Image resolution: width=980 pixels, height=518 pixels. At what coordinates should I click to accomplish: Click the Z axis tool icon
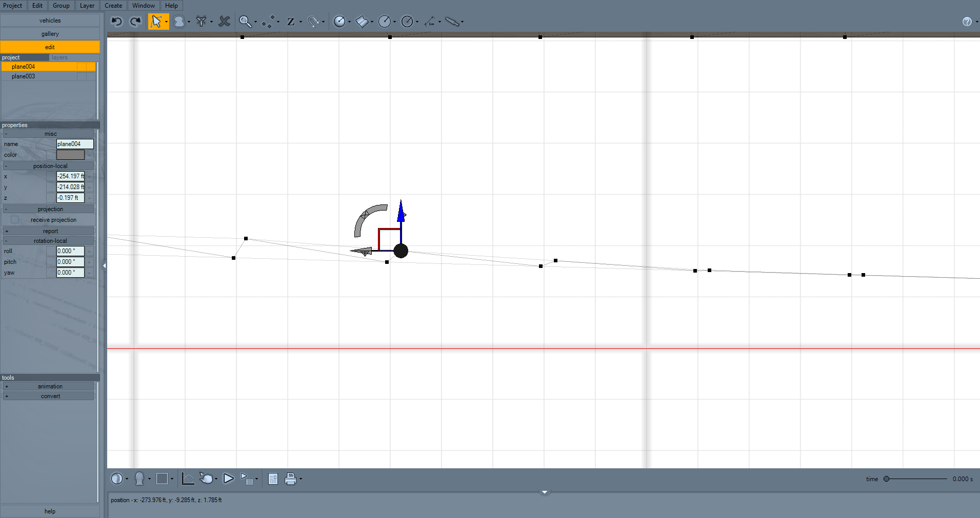click(291, 22)
